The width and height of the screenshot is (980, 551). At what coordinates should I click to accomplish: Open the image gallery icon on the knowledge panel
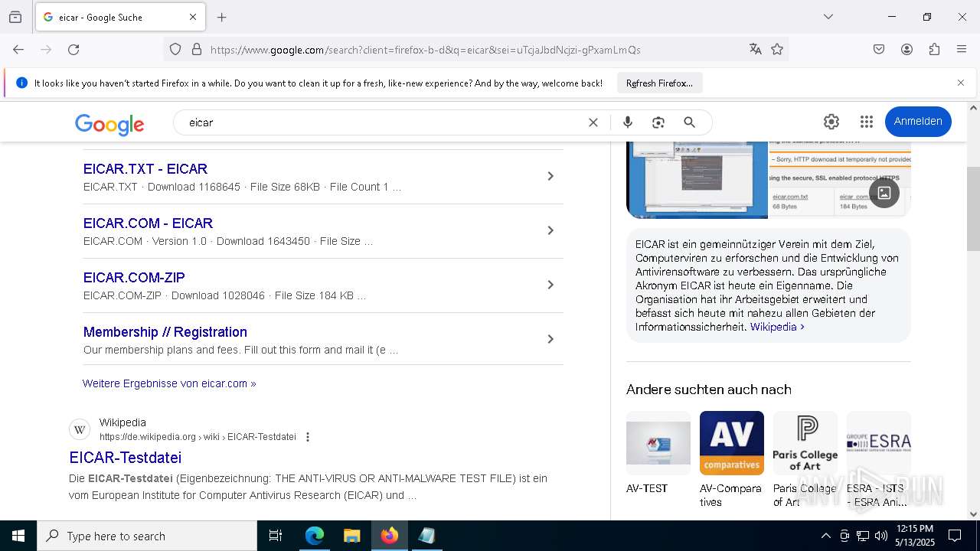(x=884, y=192)
